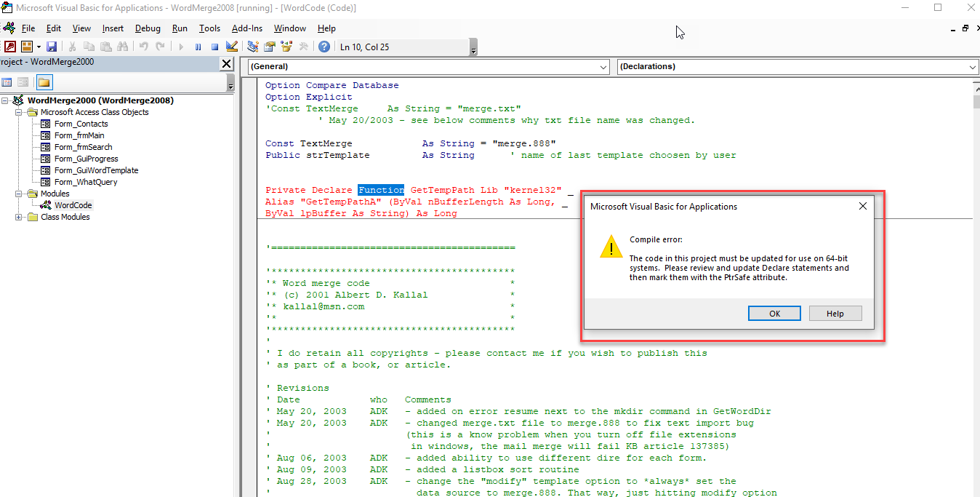Screen dimensions: 980x497
Task: Click the View Microsoft Access toolbar icon
Action: click(x=9, y=47)
